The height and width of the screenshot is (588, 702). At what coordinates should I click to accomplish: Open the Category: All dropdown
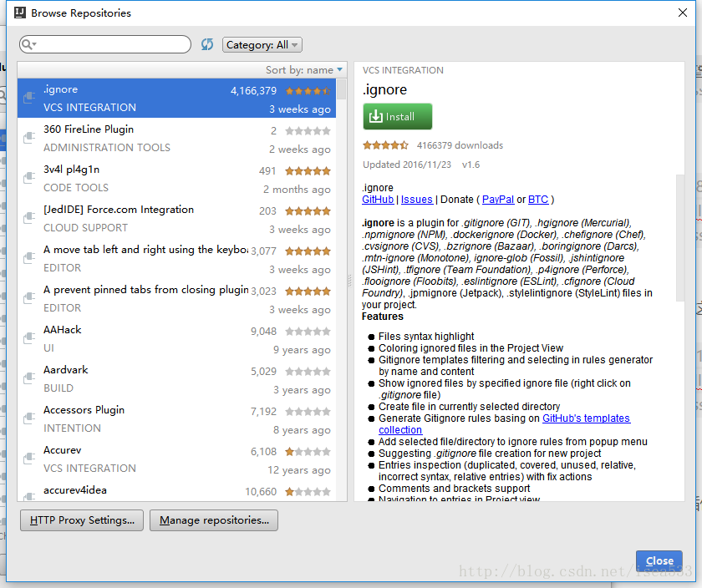[x=262, y=45]
